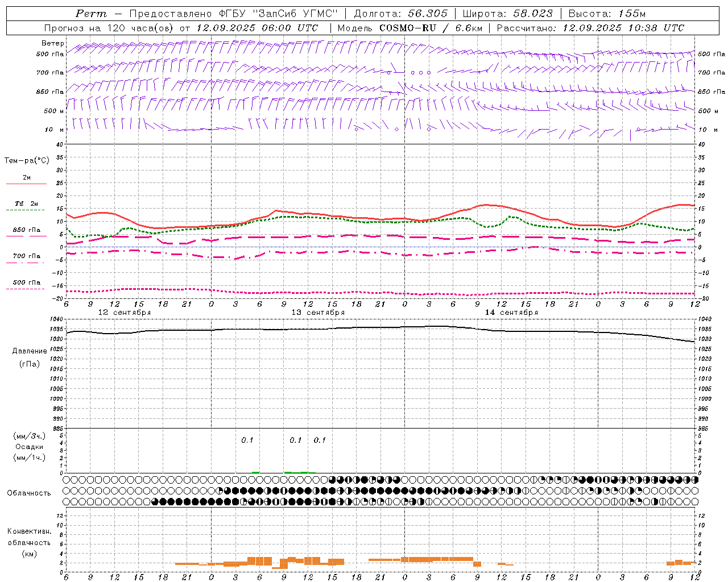
Task: Click the '14 сентября' date label
Action: pyautogui.click(x=511, y=313)
